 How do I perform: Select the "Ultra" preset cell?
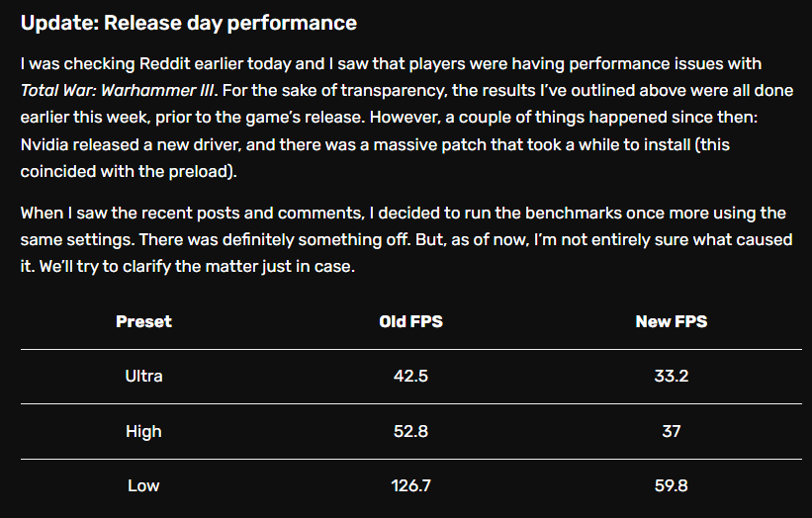143,376
